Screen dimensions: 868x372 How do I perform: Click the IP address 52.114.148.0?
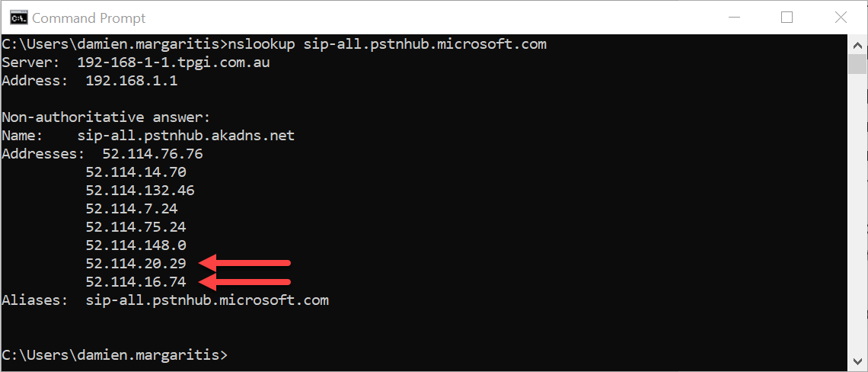pyautogui.click(x=136, y=245)
